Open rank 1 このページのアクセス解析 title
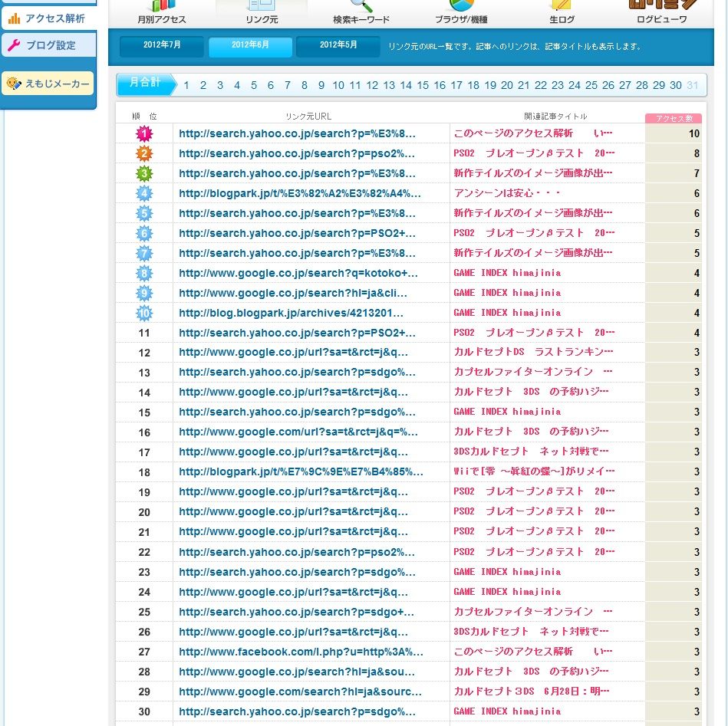728x726 pixels. pos(533,133)
